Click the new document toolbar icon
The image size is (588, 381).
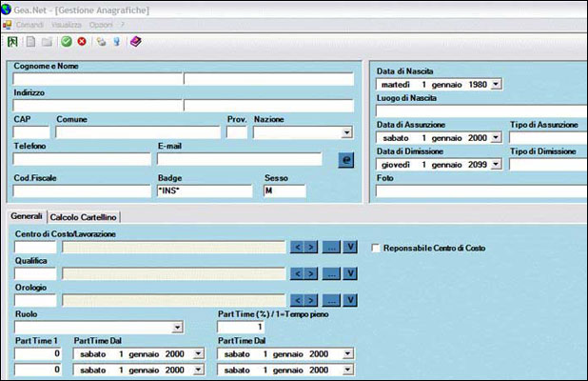click(30, 42)
